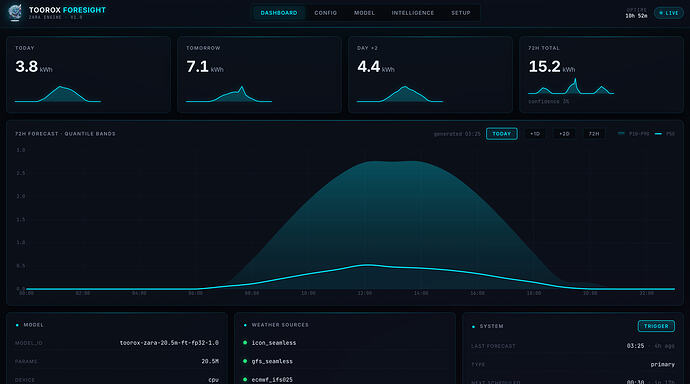Click the TRIGGER button in System panel
The width and height of the screenshot is (690, 384).
pyautogui.click(x=656, y=326)
